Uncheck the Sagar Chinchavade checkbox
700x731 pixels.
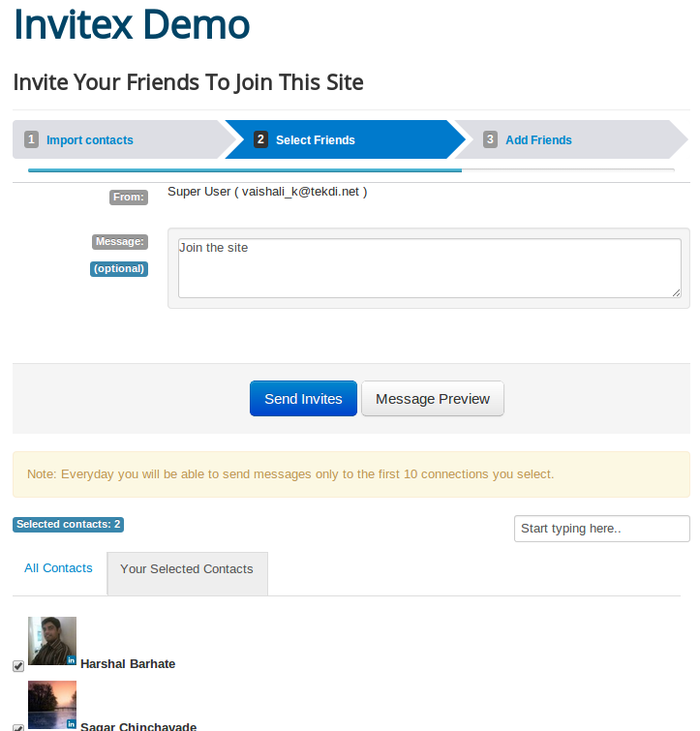tap(18, 727)
